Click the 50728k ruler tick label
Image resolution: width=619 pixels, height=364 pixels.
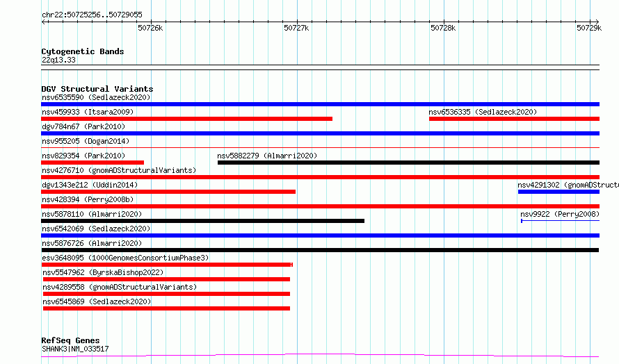pos(443,28)
